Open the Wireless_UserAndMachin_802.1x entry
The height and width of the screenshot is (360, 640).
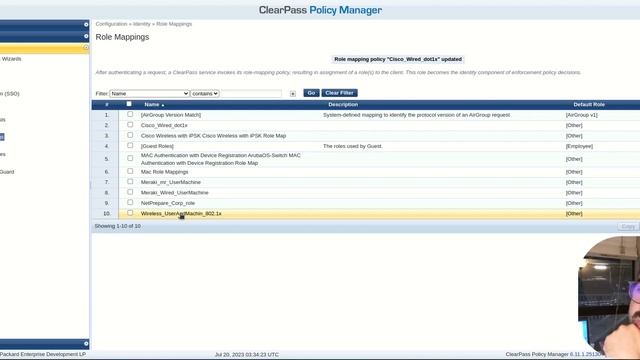click(181, 213)
